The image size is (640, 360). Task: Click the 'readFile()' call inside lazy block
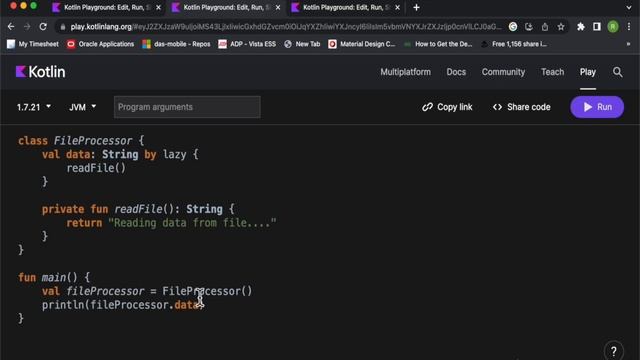tap(96, 168)
